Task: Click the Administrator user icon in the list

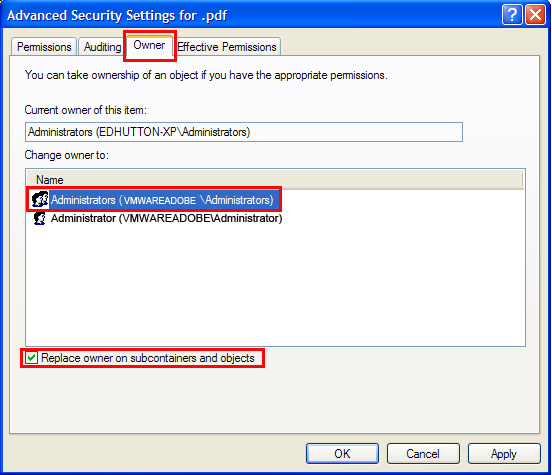Action: point(39,219)
